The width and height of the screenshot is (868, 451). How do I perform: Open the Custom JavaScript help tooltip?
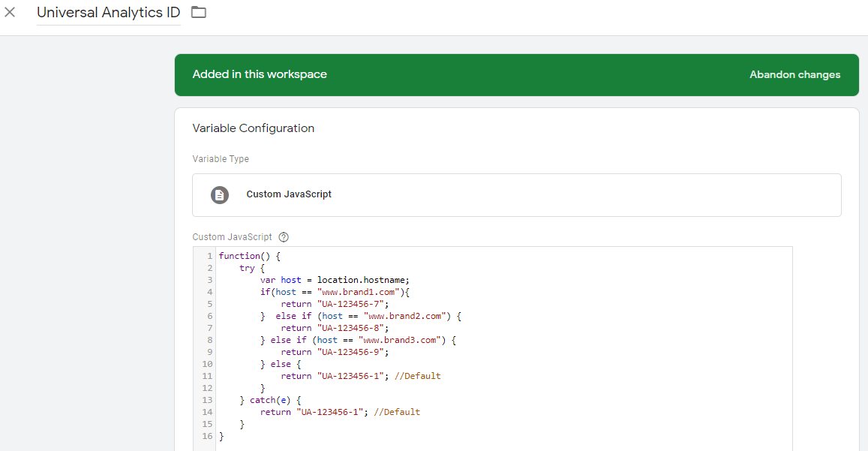[x=283, y=236]
